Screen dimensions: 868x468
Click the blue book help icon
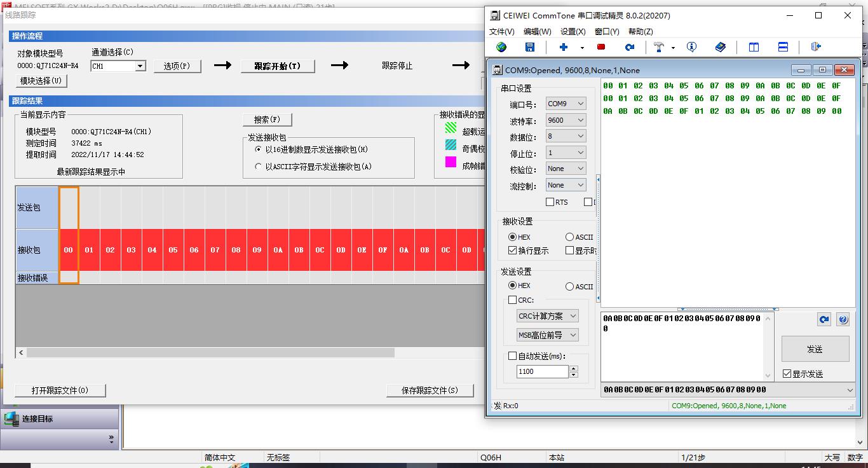pos(720,47)
